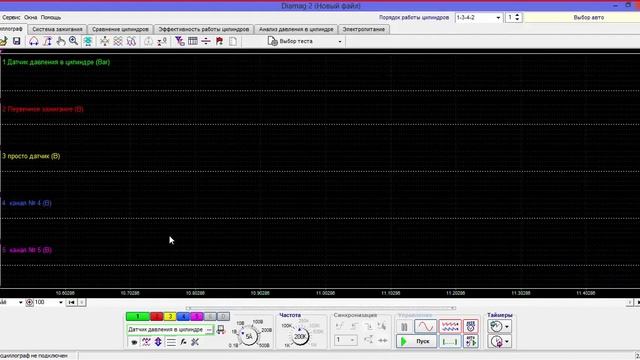
Task: Click the voltage range knob showing 5A
Action: click(249, 336)
